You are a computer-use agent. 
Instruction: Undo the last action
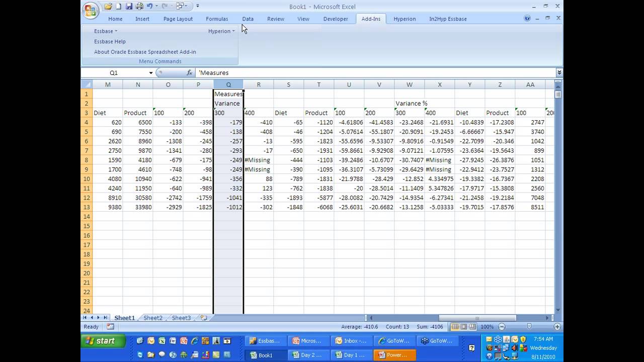[x=149, y=7]
